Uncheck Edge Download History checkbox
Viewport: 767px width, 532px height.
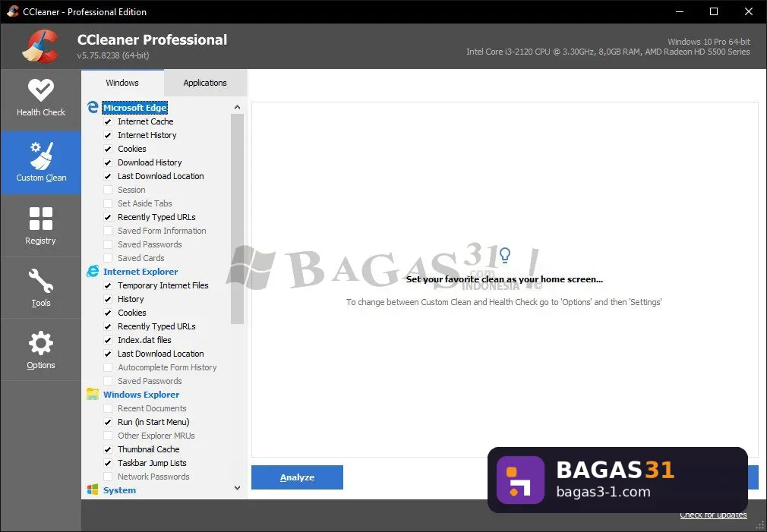[108, 162]
